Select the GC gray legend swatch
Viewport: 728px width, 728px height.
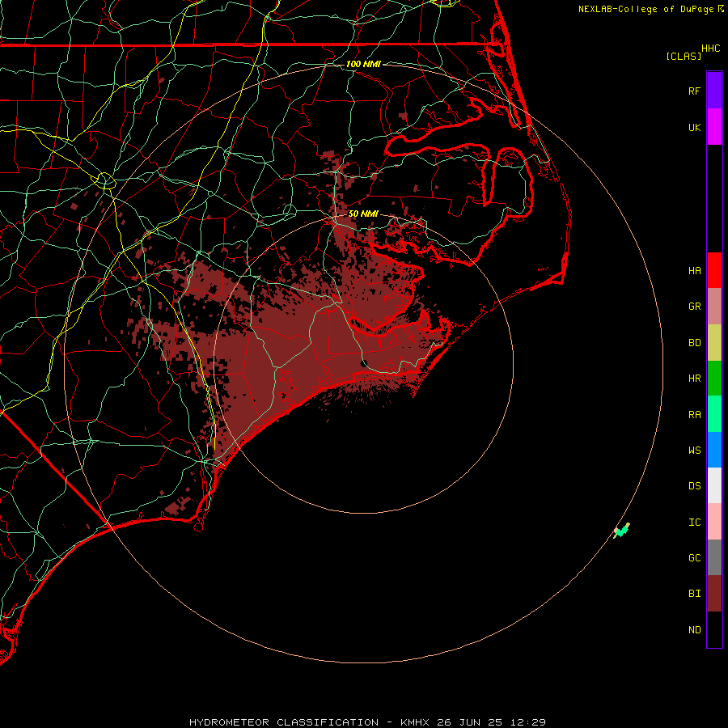click(714, 557)
